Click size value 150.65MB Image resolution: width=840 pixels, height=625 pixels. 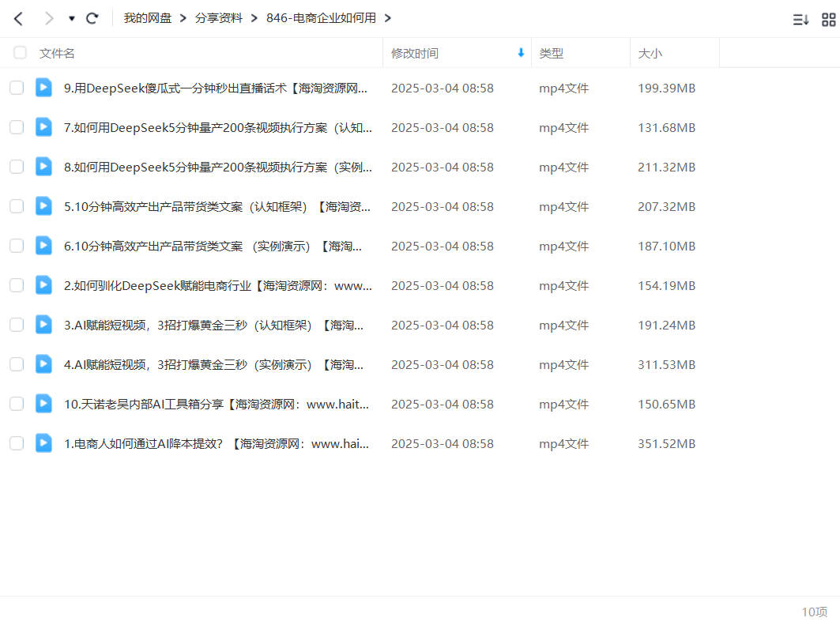click(666, 405)
